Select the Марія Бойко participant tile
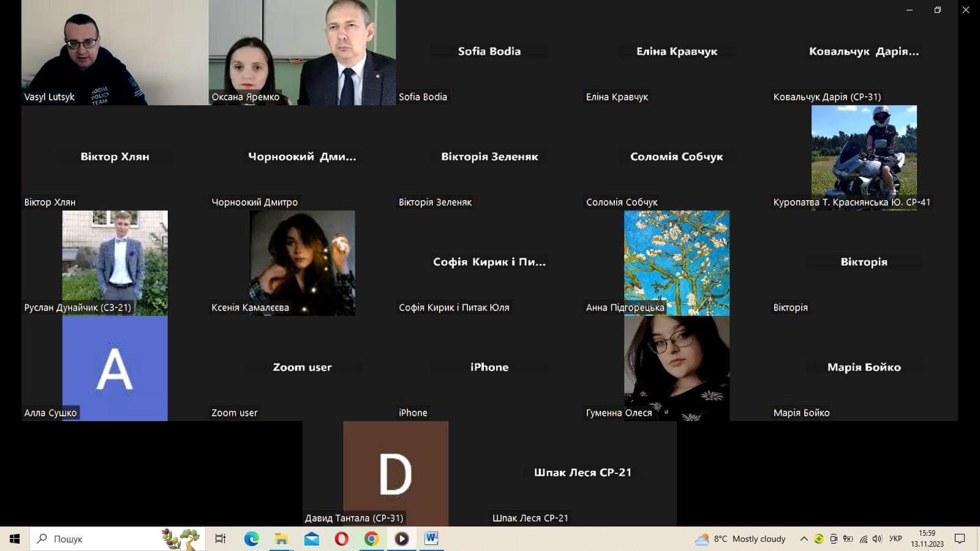 [864, 369]
